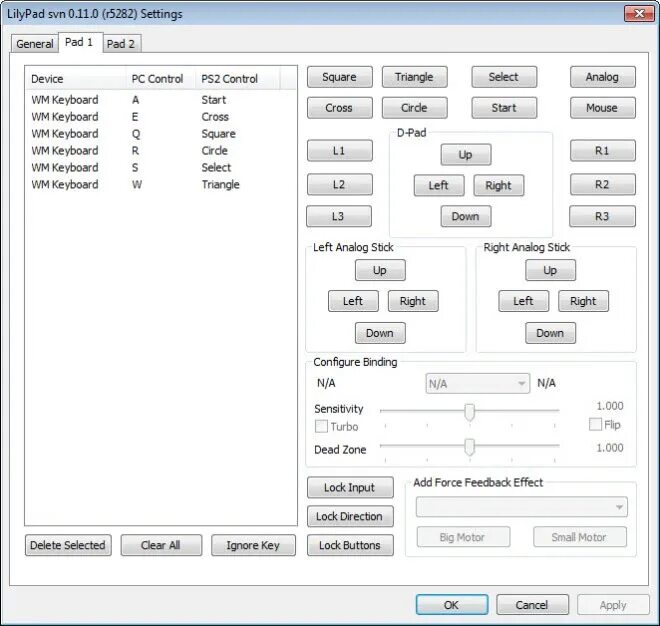Click the Lock Direction button
Viewport: 660px width, 626px height.
(x=350, y=517)
